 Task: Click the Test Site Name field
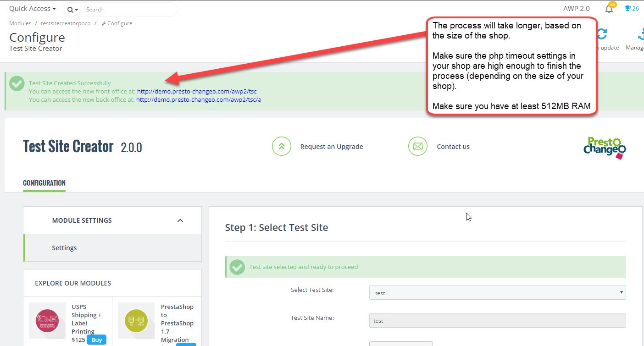click(497, 320)
